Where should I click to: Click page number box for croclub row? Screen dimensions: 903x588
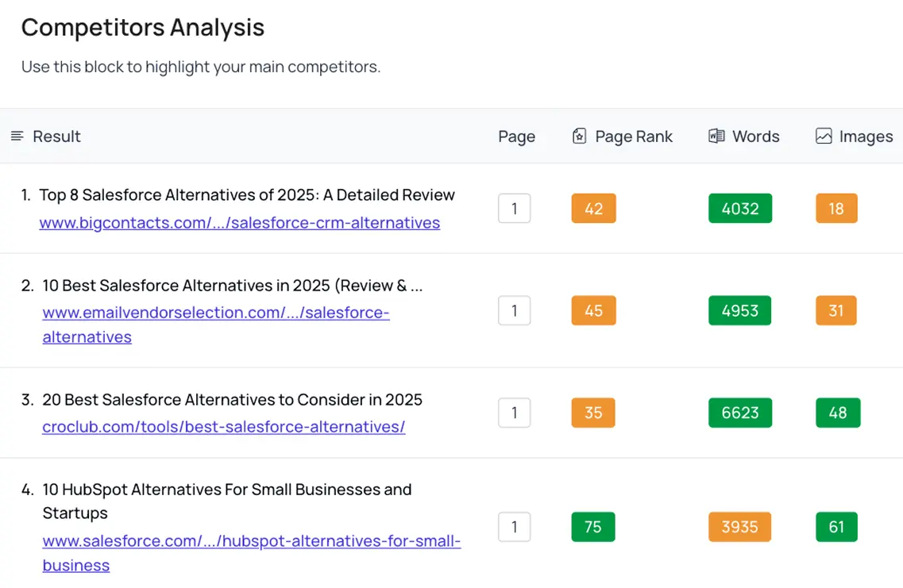pyautogui.click(x=515, y=413)
